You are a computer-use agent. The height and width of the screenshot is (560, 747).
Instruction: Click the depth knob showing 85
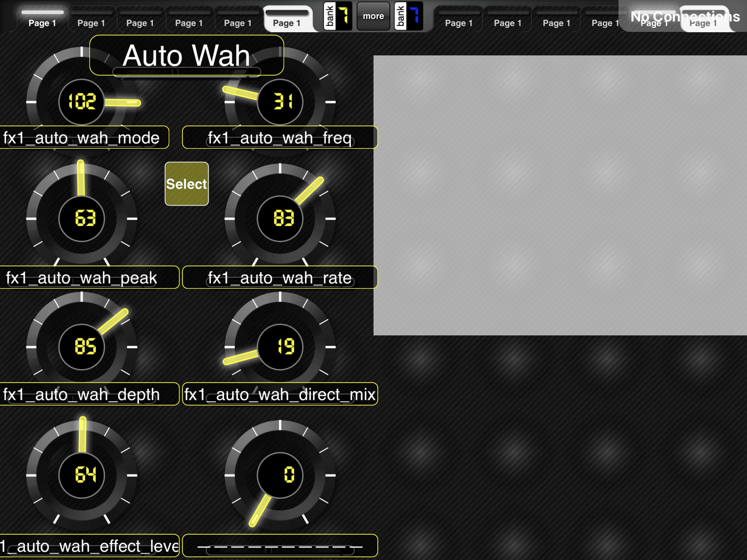point(82,347)
